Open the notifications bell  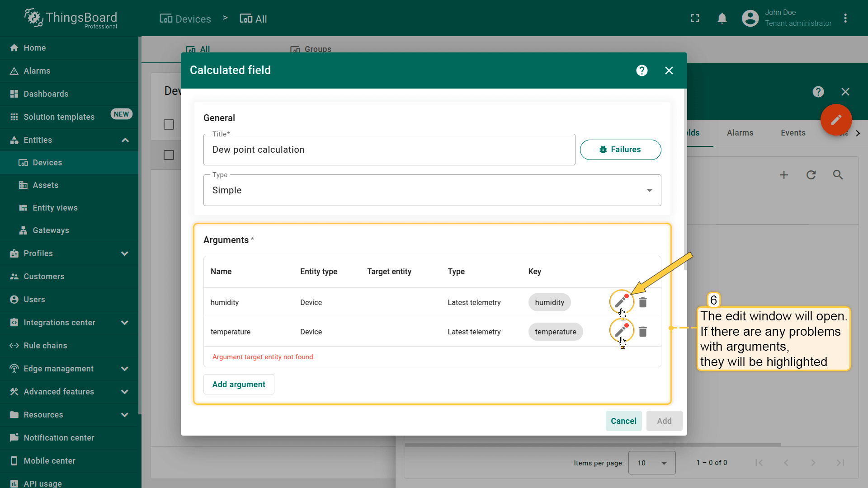point(722,19)
